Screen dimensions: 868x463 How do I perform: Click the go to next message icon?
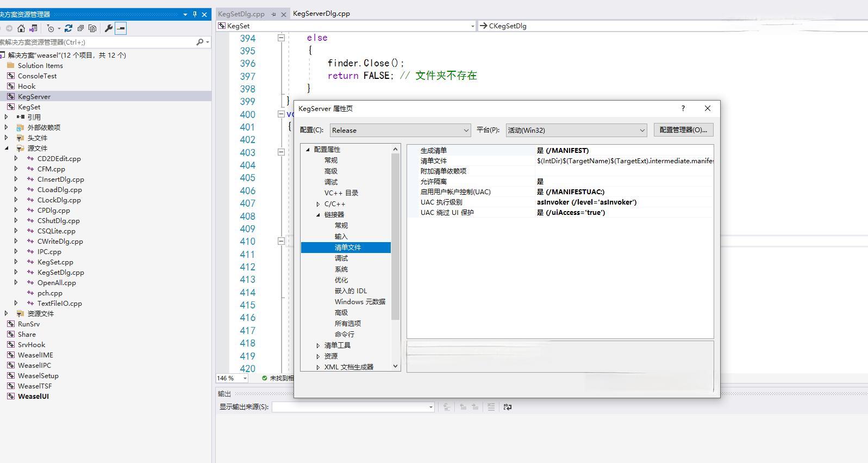click(x=475, y=407)
